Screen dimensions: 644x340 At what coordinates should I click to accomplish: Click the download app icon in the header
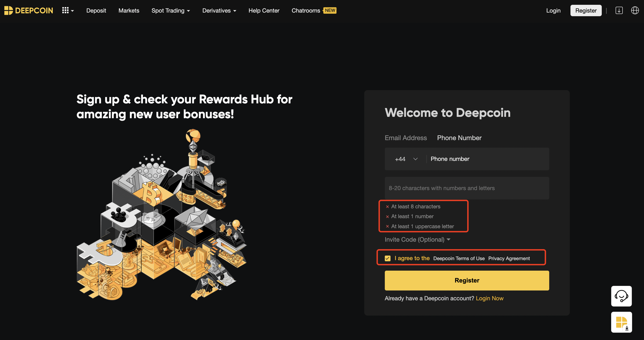click(619, 10)
